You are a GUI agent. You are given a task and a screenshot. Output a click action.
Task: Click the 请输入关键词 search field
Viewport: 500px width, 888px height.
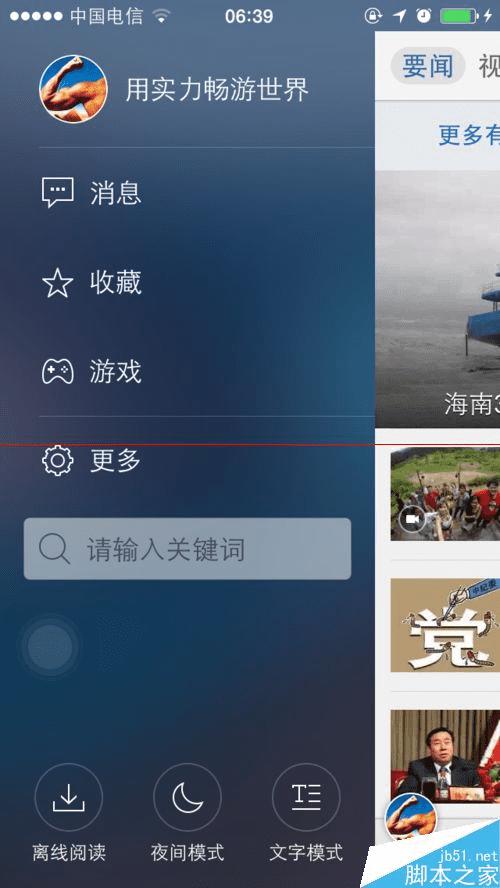[187, 549]
